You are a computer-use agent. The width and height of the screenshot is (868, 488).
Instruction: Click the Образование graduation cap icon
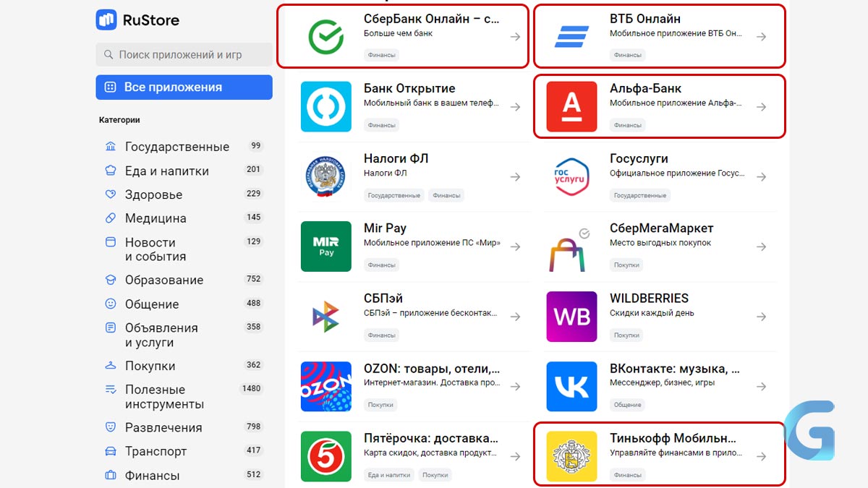(x=111, y=280)
